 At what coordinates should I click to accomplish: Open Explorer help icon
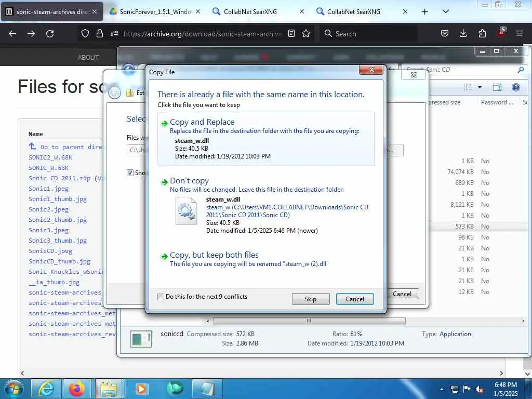tap(516, 87)
